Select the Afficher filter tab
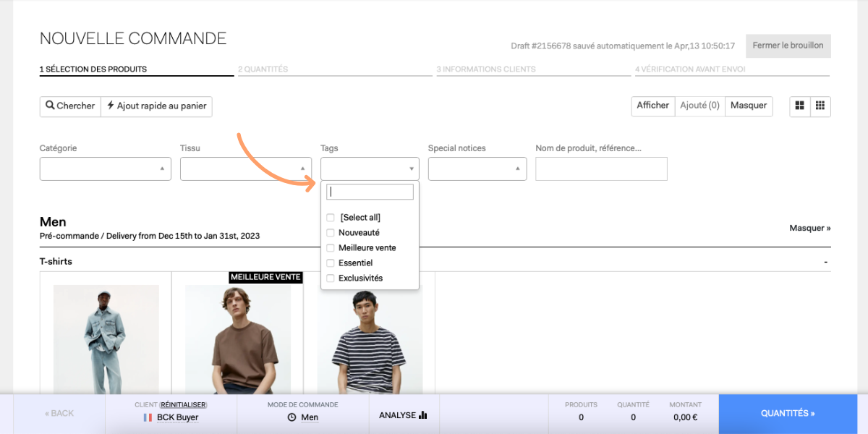Viewport: 868px width, 434px height. [x=653, y=106]
